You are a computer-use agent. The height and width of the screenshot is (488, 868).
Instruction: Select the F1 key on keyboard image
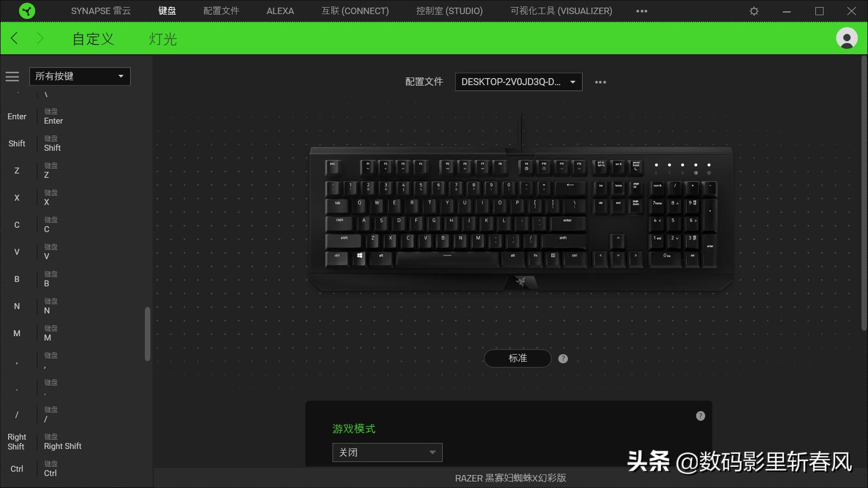click(368, 167)
